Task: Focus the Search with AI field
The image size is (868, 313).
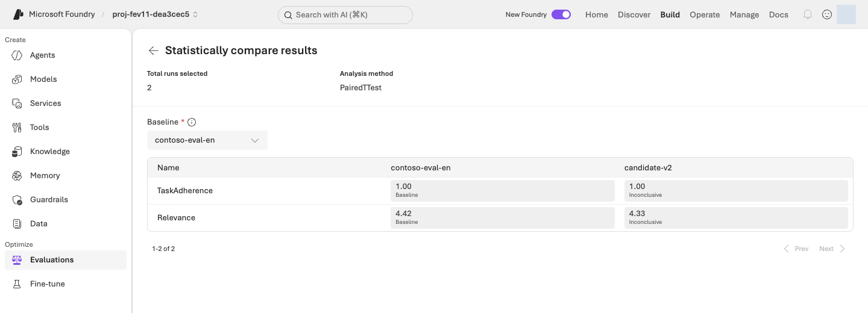Action: 345,15
